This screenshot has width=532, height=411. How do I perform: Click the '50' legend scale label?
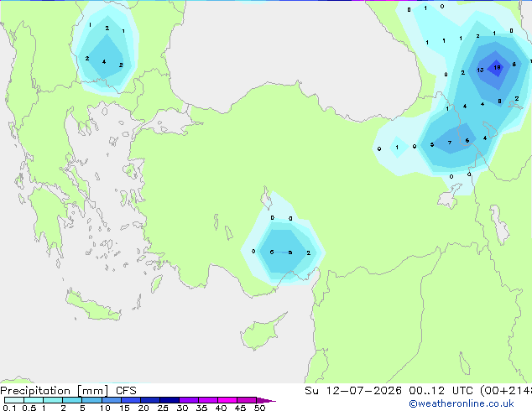[260, 408]
